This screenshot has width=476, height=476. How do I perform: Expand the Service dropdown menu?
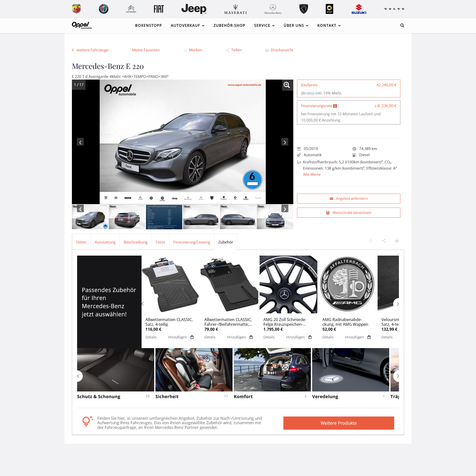point(264,26)
